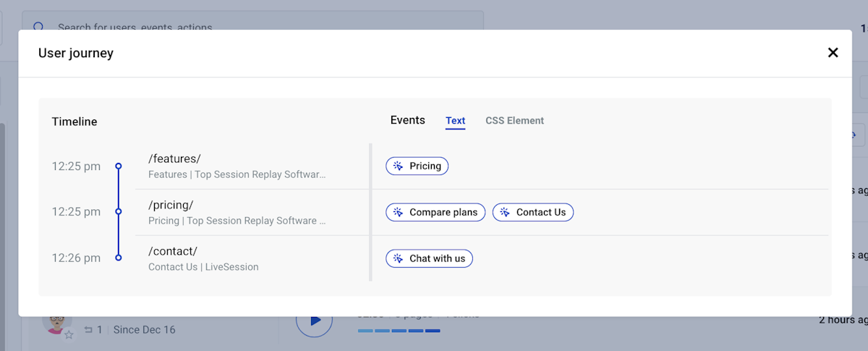Click the Contact Us | LiveSession subtitle
Image resolution: width=868 pixels, height=351 pixels.
[203, 267]
